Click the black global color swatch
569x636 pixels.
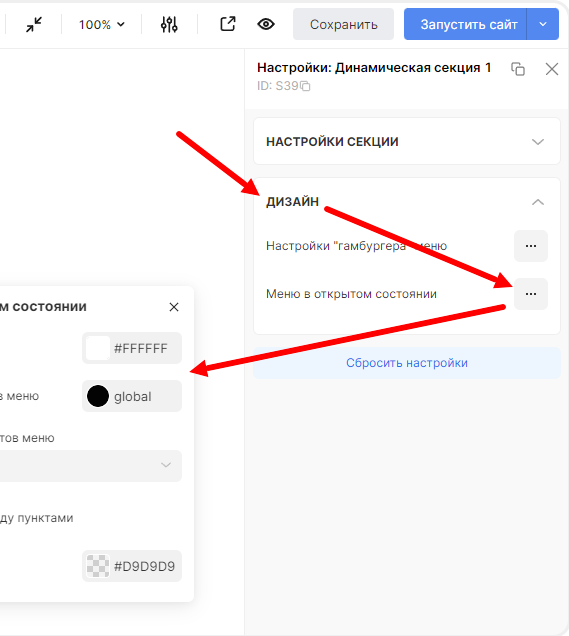pos(98,396)
